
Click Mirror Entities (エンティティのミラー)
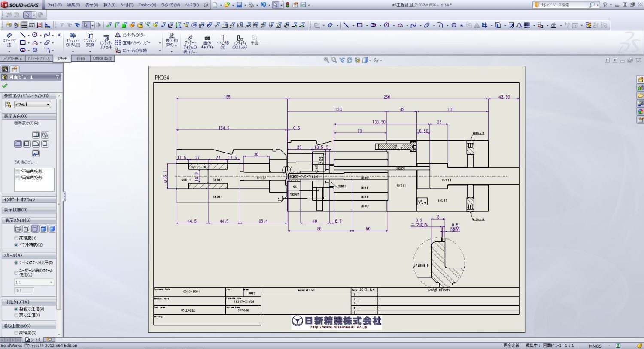pos(131,35)
